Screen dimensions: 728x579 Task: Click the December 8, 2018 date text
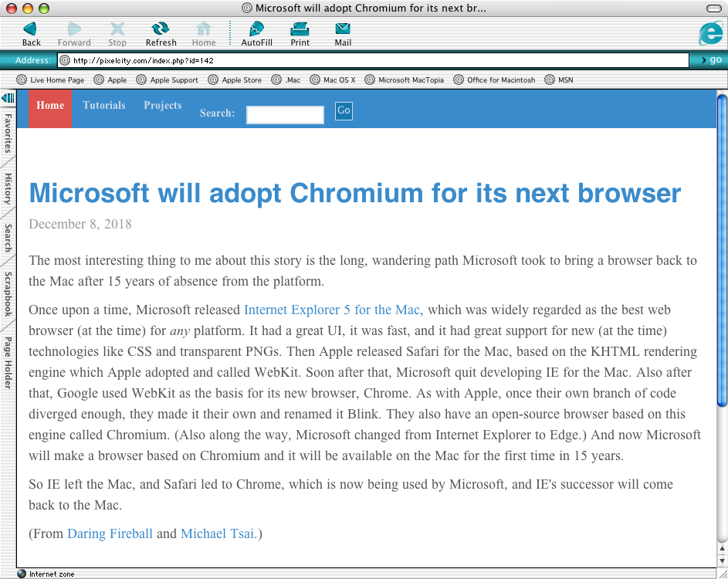[x=80, y=224]
